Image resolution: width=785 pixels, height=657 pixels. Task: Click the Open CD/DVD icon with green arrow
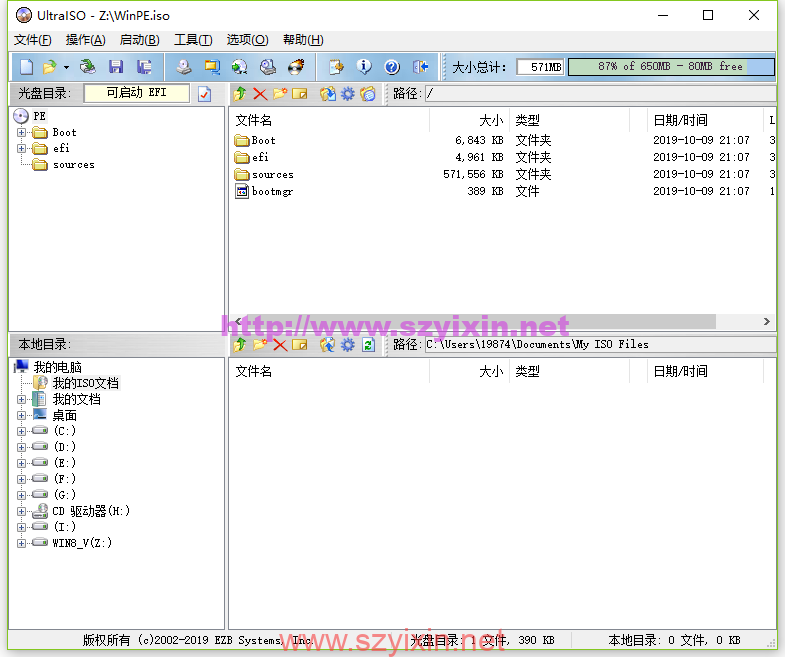[x=88, y=67]
